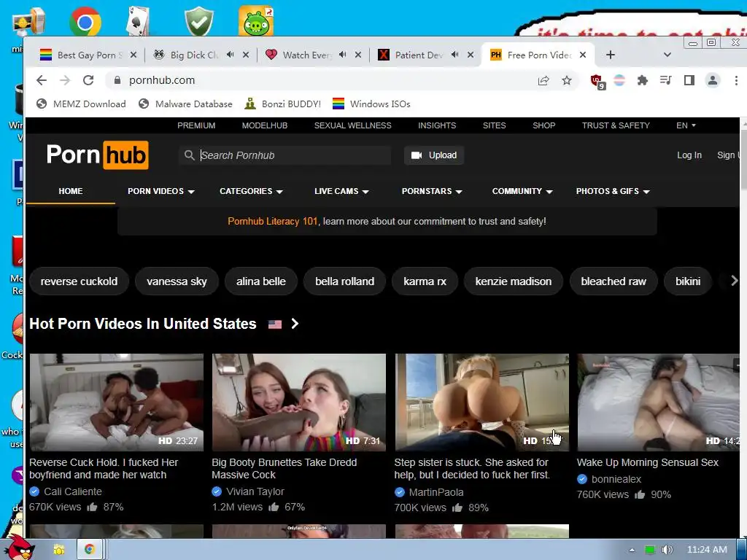This screenshot has height=560, width=747.
Task: Open the Windows ISOs bookmark
Action: pyautogui.click(x=371, y=104)
